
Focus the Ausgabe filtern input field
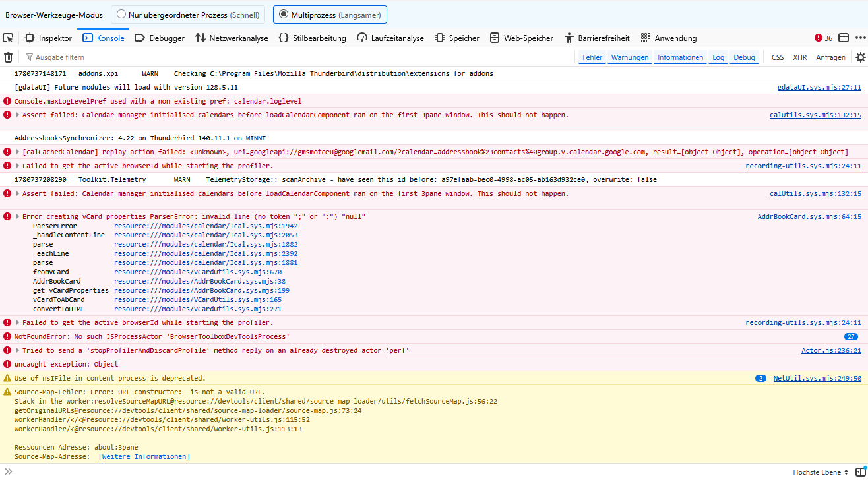[297, 57]
